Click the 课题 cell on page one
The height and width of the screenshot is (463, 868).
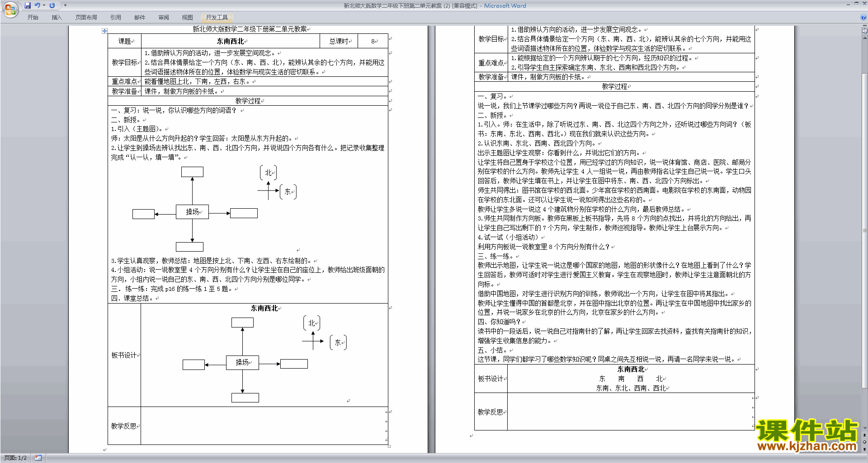124,41
